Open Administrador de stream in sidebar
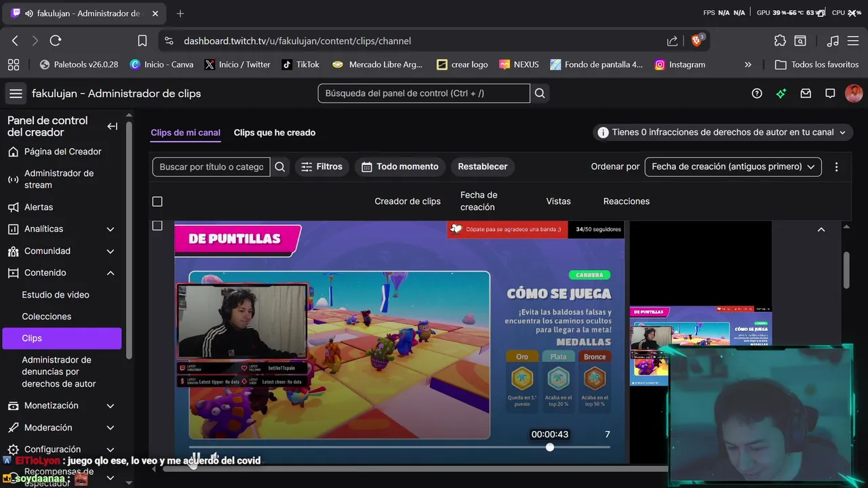Image resolution: width=868 pixels, height=488 pixels. (x=61, y=179)
